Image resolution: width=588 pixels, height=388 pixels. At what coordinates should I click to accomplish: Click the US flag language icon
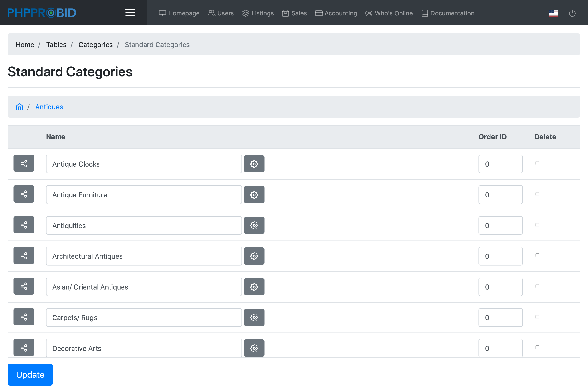[x=553, y=13]
